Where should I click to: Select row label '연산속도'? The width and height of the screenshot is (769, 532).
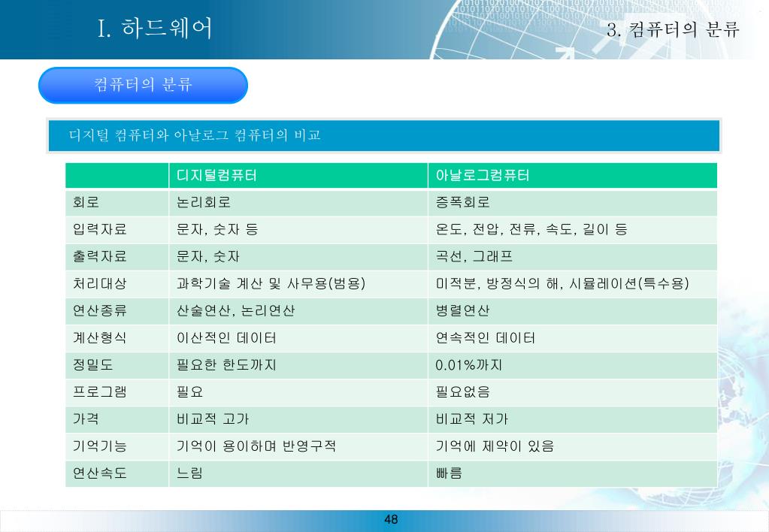tap(117, 473)
